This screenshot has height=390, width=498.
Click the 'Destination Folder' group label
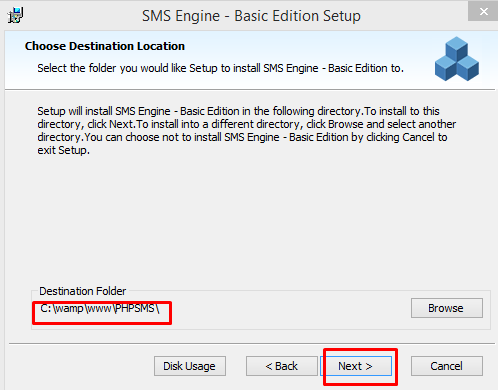point(83,291)
